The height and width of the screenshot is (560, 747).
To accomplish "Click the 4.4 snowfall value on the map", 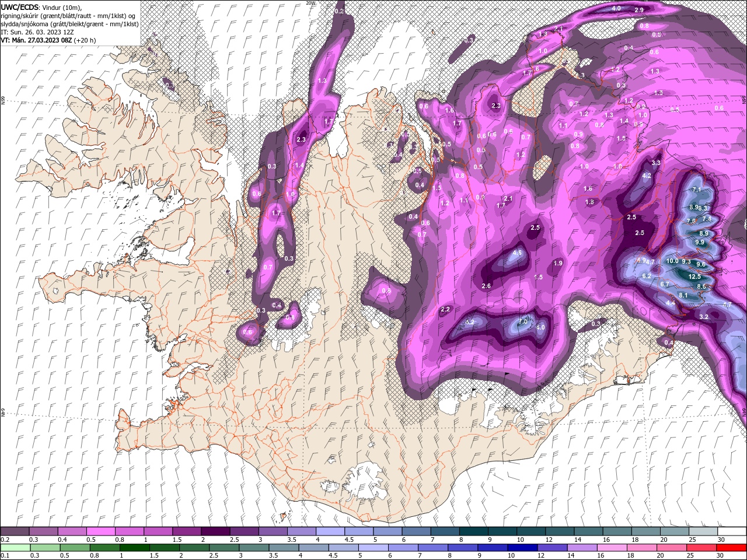I will coord(671,303).
